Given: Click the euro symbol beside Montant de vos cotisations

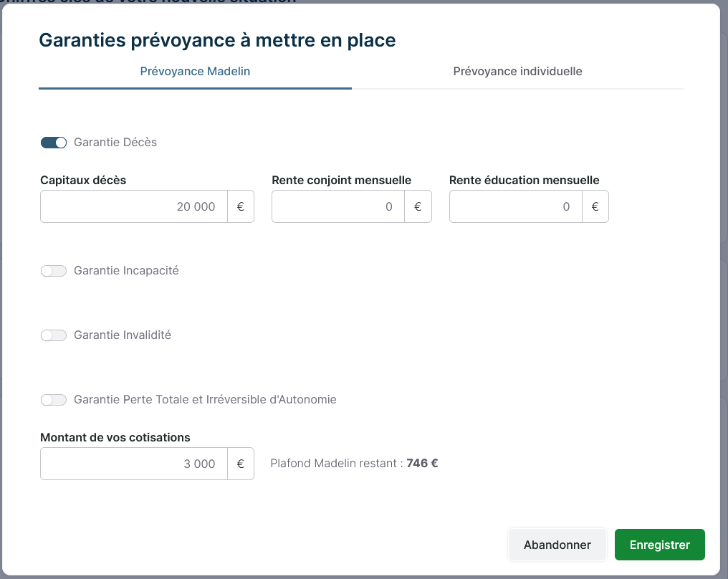Looking at the screenshot, I should 241,464.
